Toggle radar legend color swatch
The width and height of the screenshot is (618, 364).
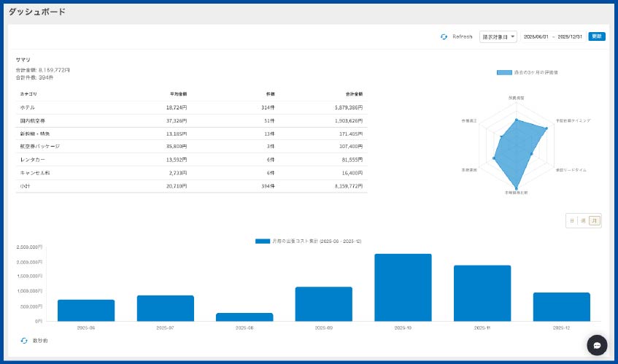coord(504,72)
